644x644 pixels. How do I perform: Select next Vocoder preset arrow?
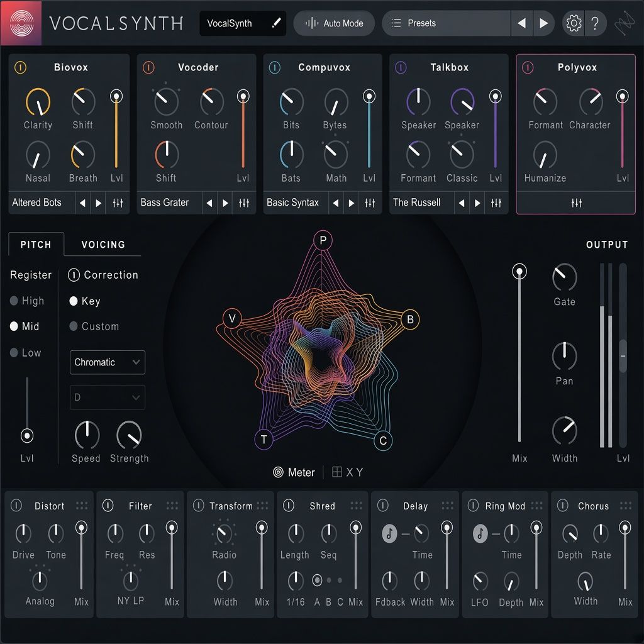pos(225,203)
